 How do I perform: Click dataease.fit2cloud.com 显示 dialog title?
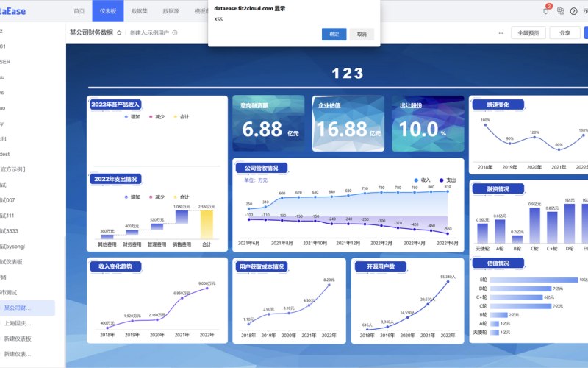point(250,8)
